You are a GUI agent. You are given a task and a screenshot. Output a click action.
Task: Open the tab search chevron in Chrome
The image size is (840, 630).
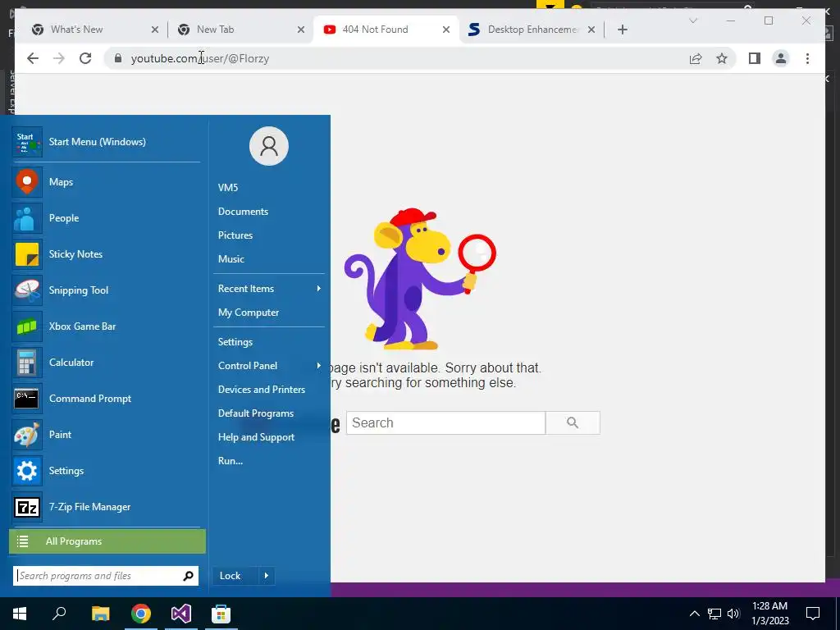click(x=692, y=21)
